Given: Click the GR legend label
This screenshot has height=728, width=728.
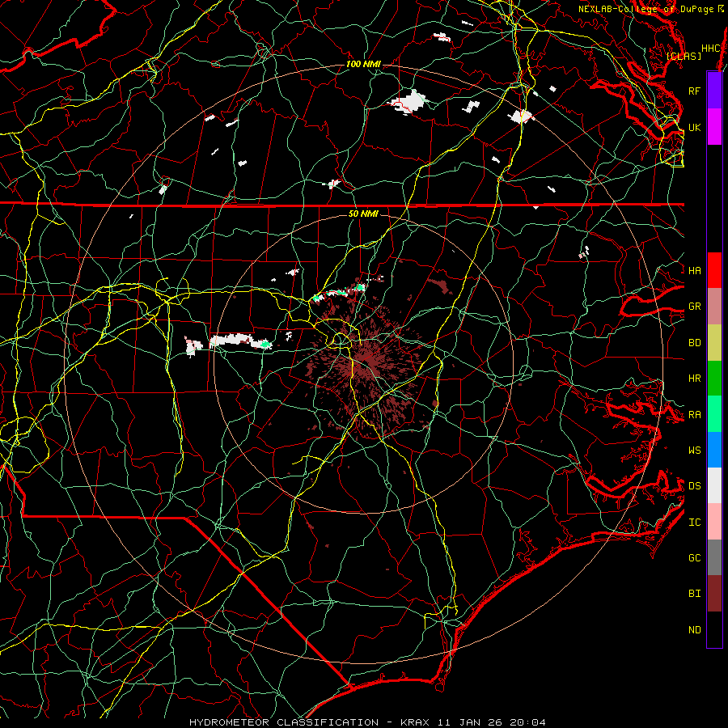Looking at the screenshot, I should point(695,307).
